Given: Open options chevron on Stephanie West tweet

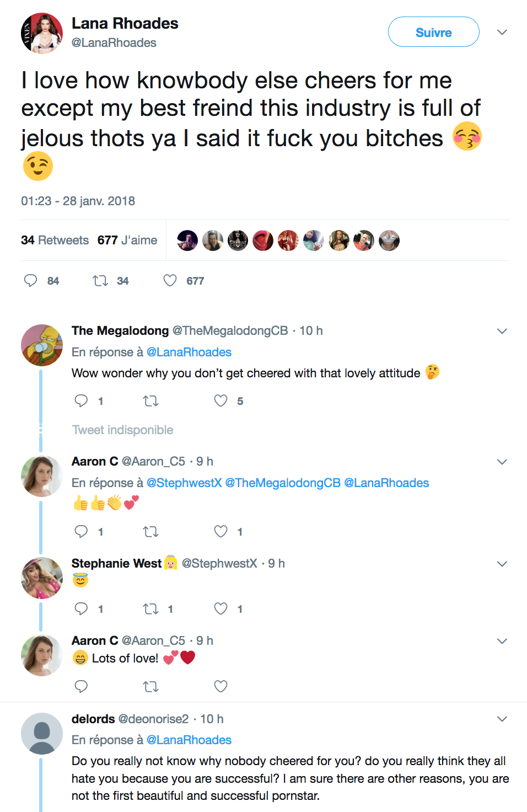Looking at the screenshot, I should (x=502, y=564).
